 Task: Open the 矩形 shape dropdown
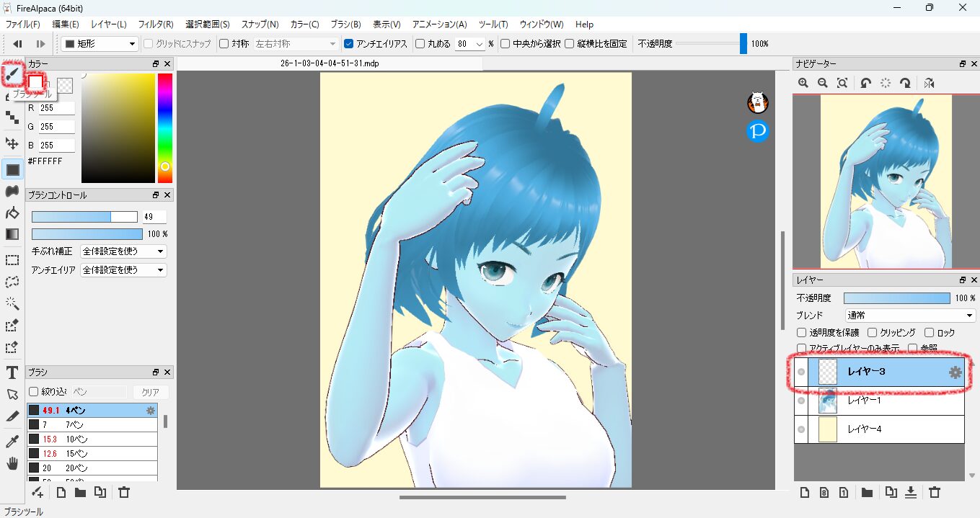pos(100,44)
